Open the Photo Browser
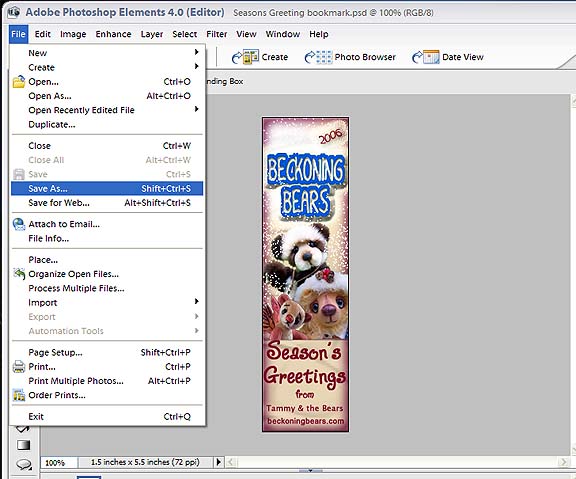 350,57
